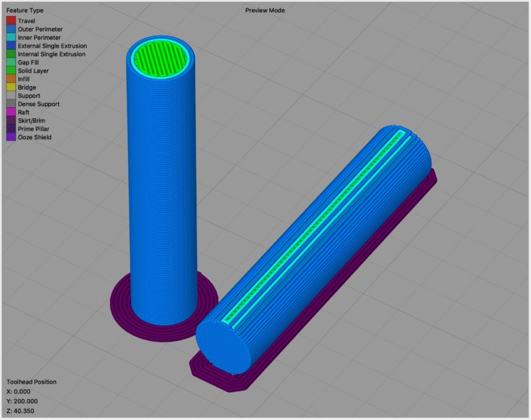The width and height of the screenshot is (531, 420).
Task: Click the Infill legend label
Action: [24, 79]
